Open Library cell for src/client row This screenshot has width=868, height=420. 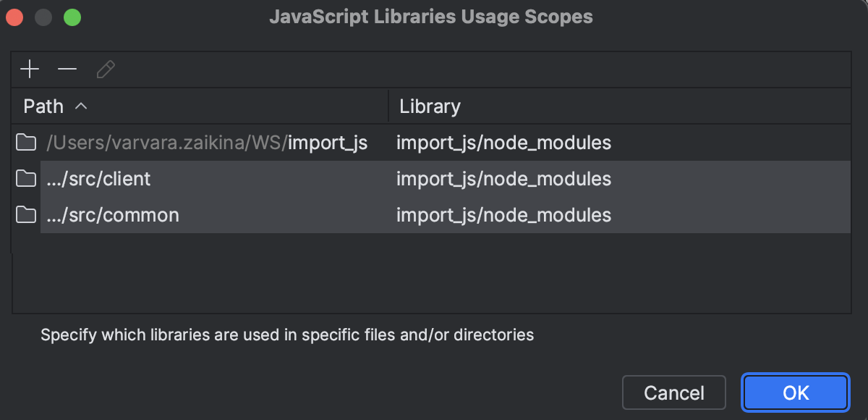(503, 179)
